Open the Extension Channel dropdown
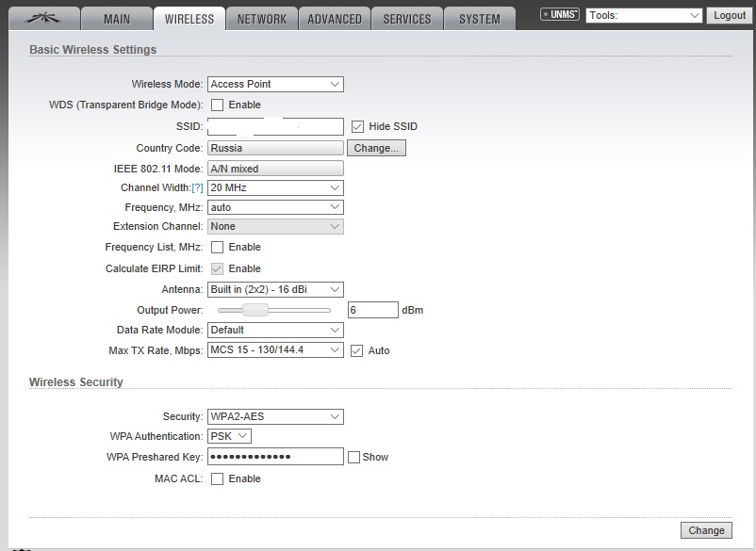The width and height of the screenshot is (756, 551). tap(275, 226)
